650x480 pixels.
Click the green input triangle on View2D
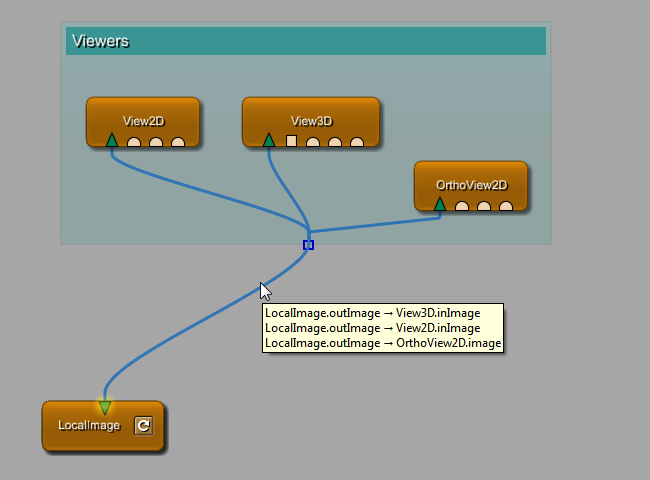112,140
